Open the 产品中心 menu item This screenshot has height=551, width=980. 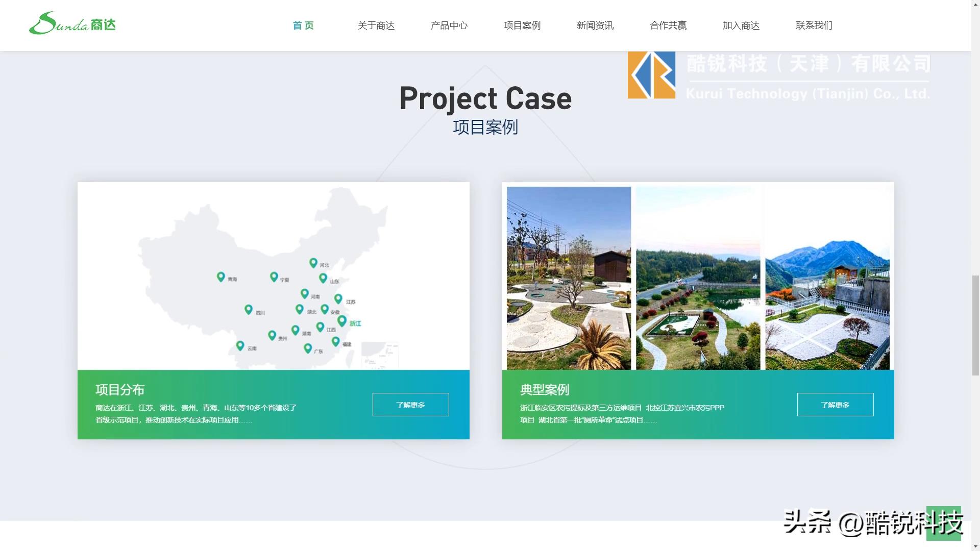click(449, 26)
